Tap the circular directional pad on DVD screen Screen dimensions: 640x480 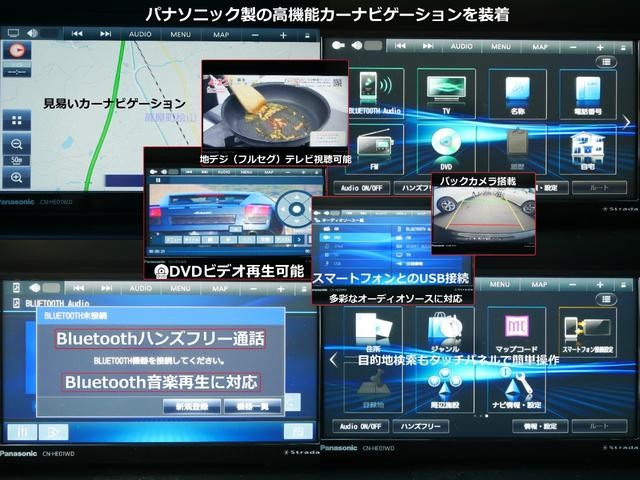pos(296,209)
